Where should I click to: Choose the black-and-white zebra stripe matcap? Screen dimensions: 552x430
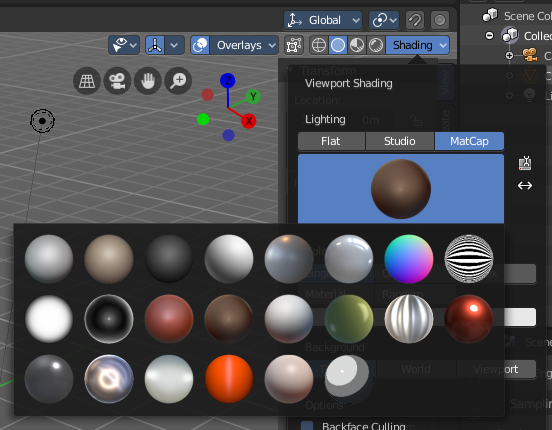(x=469, y=259)
